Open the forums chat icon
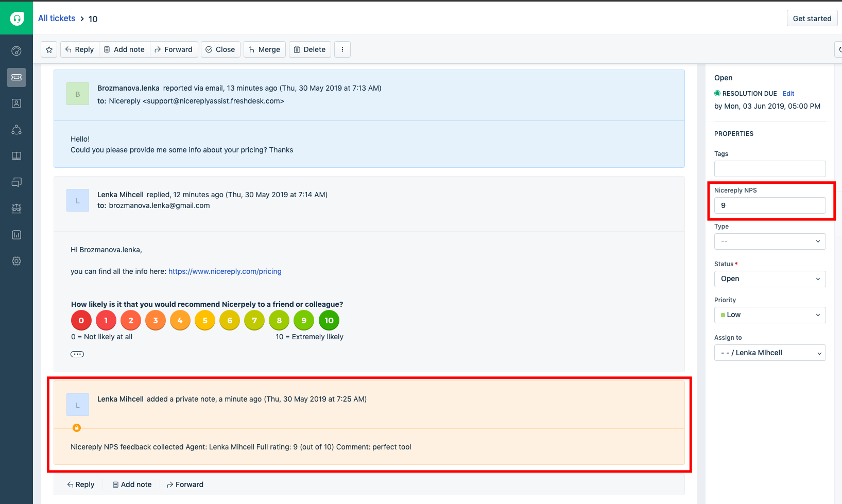This screenshot has width=842, height=504. (x=16, y=182)
